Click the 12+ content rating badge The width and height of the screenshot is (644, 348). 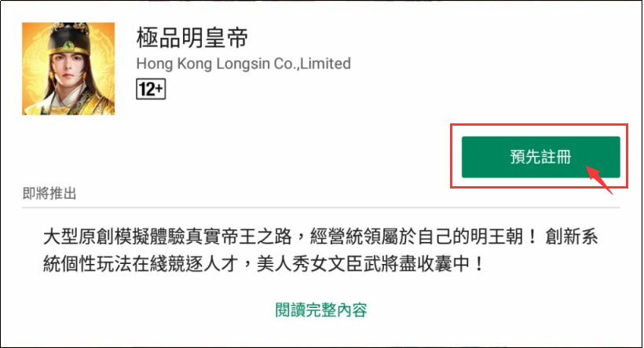click(151, 89)
